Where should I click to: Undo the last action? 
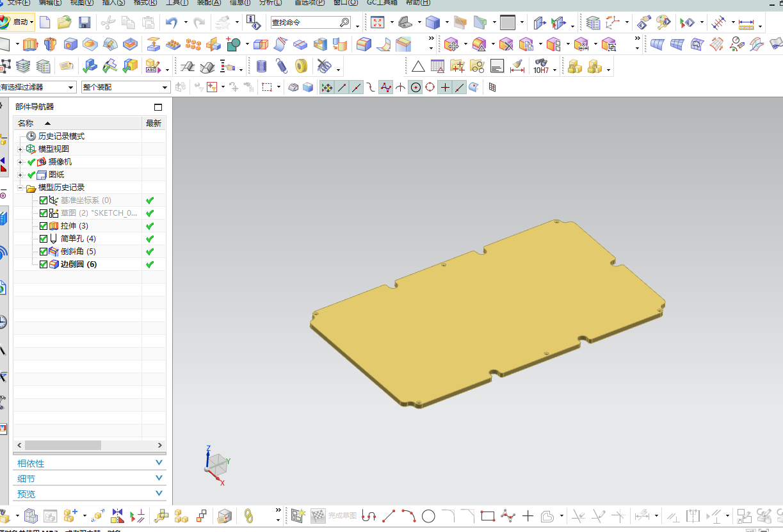[171, 22]
